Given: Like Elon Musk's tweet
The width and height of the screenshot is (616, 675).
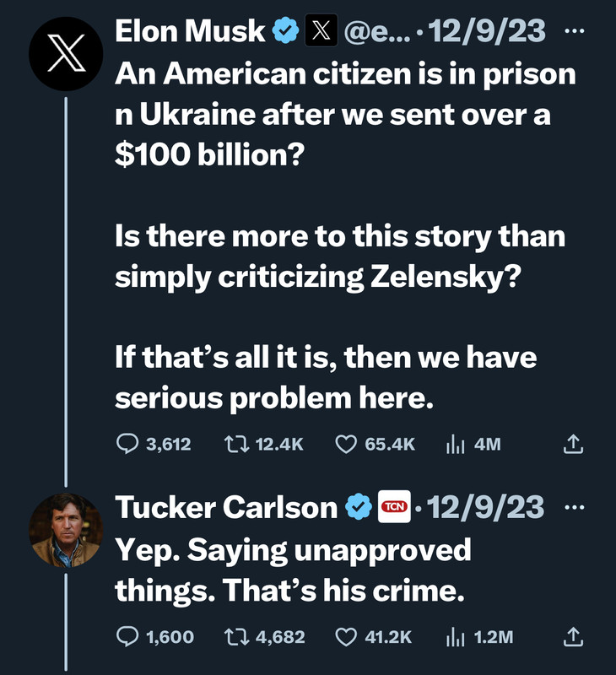Looking at the screenshot, I should tap(346, 444).
